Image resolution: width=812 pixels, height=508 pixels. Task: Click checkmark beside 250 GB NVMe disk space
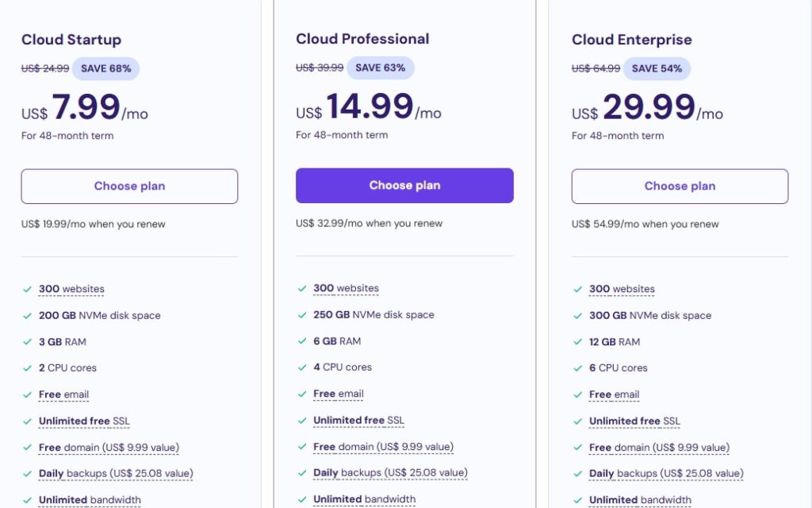point(301,315)
